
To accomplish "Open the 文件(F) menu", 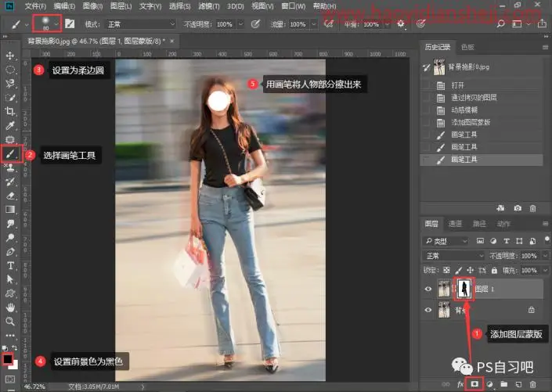I will click(x=35, y=6).
